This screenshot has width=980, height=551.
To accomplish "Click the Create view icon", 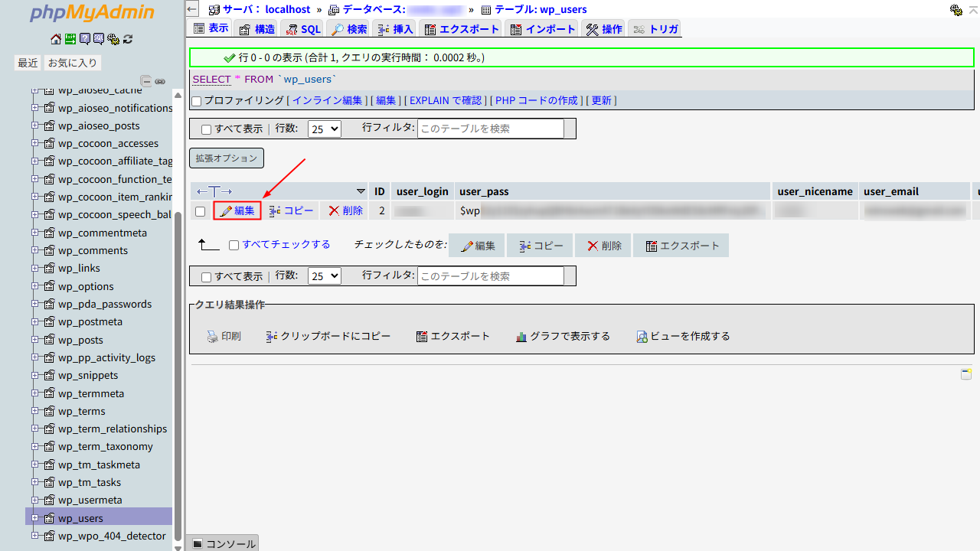I will click(x=642, y=337).
